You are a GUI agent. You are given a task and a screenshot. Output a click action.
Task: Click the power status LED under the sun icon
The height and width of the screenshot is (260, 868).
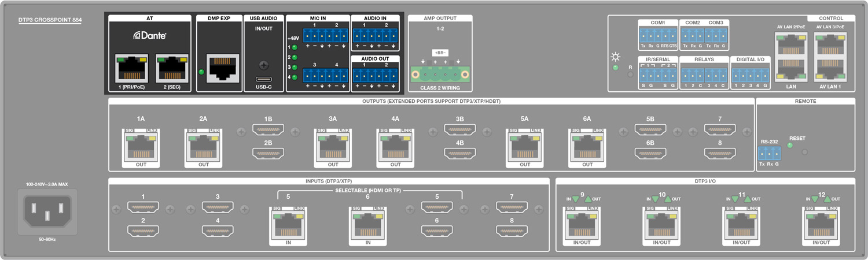point(617,68)
